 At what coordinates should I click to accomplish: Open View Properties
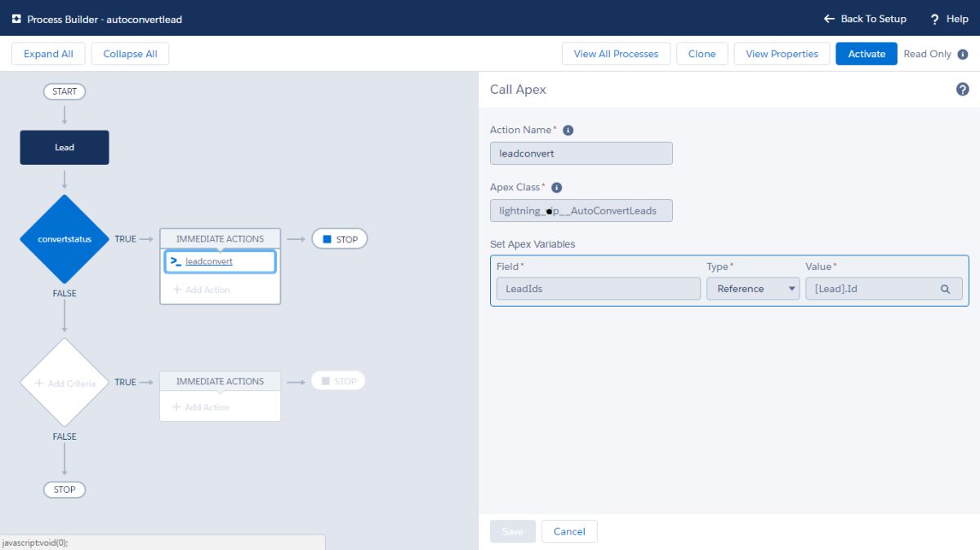[x=782, y=54]
